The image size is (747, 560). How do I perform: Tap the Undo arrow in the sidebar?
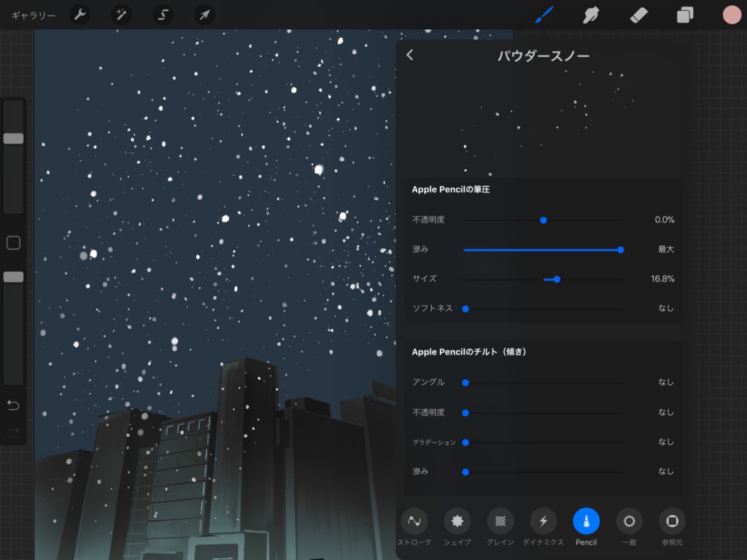tap(12, 405)
